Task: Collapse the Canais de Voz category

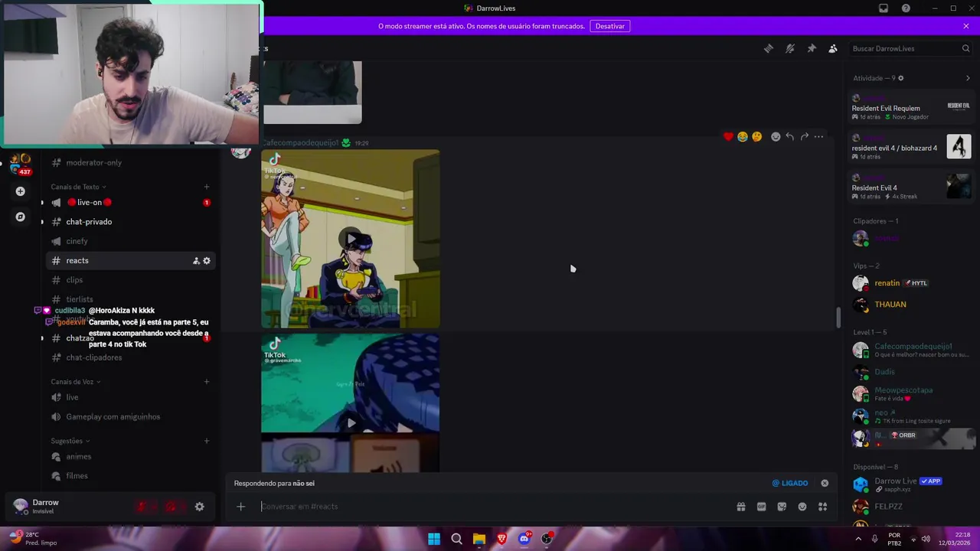Action: [x=75, y=382]
